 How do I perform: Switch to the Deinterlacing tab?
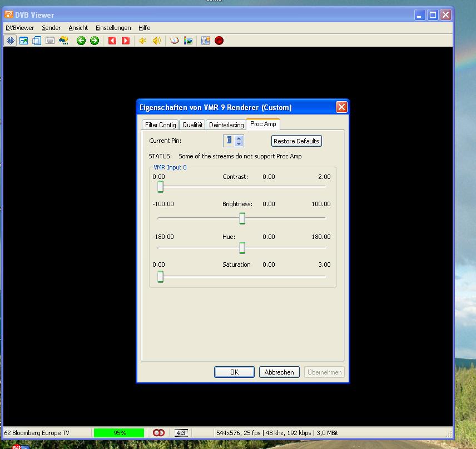[226, 125]
